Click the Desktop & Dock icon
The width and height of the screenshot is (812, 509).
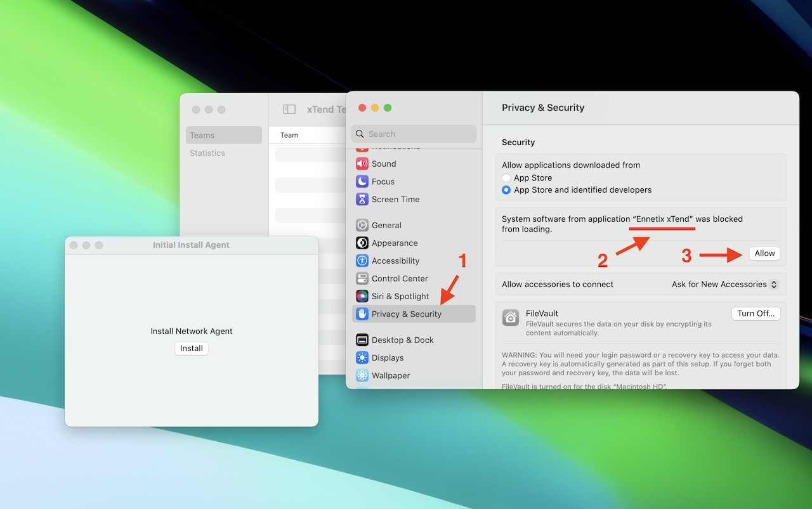pyautogui.click(x=362, y=340)
